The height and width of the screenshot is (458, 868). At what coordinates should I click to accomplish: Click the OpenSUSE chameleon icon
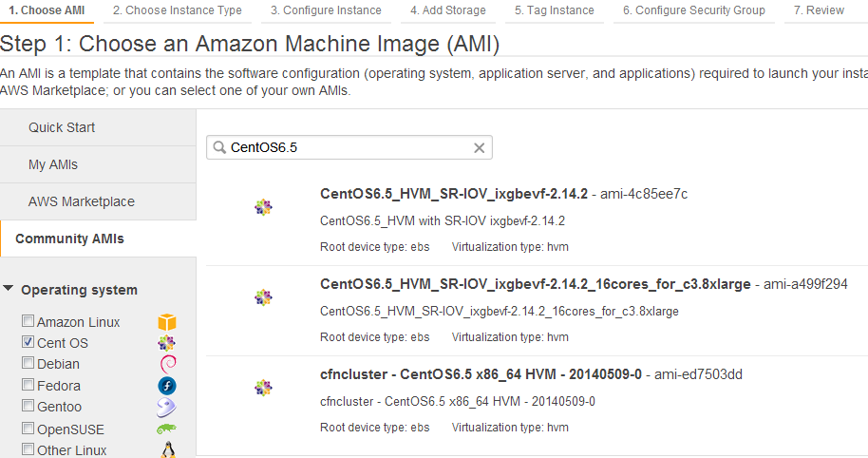pyautogui.click(x=166, y=429)
